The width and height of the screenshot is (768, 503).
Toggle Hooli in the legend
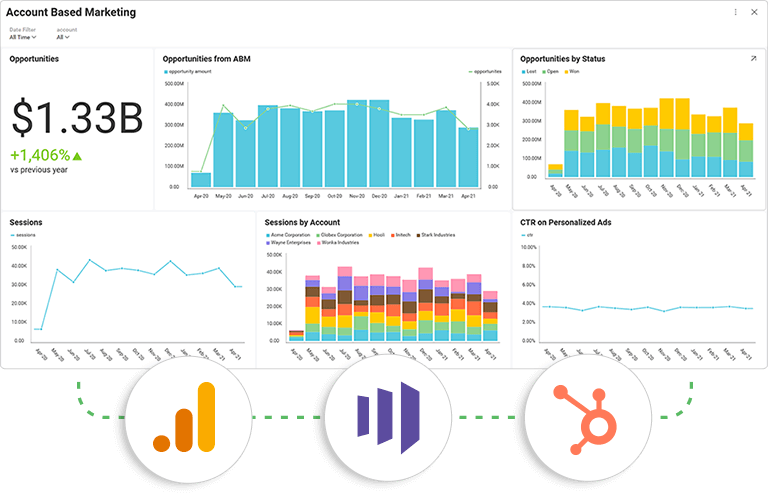[x=377, y=235]
